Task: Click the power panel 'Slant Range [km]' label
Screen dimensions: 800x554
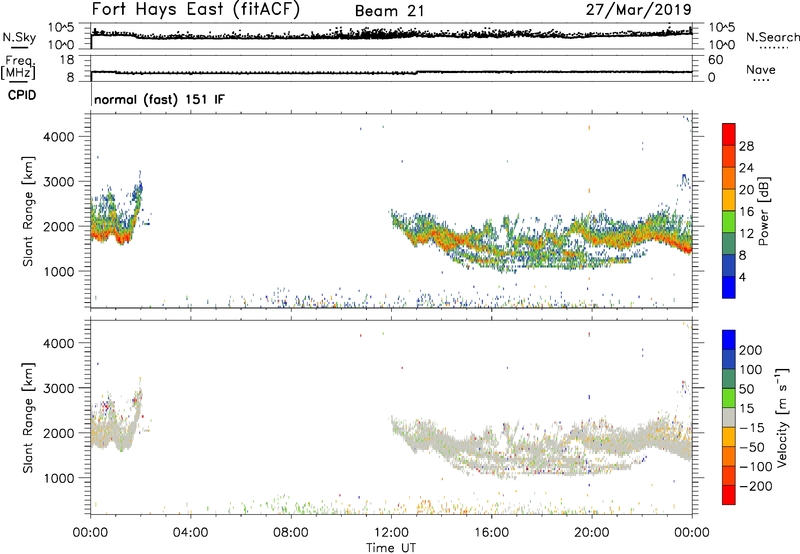Action: coord(28,211)
